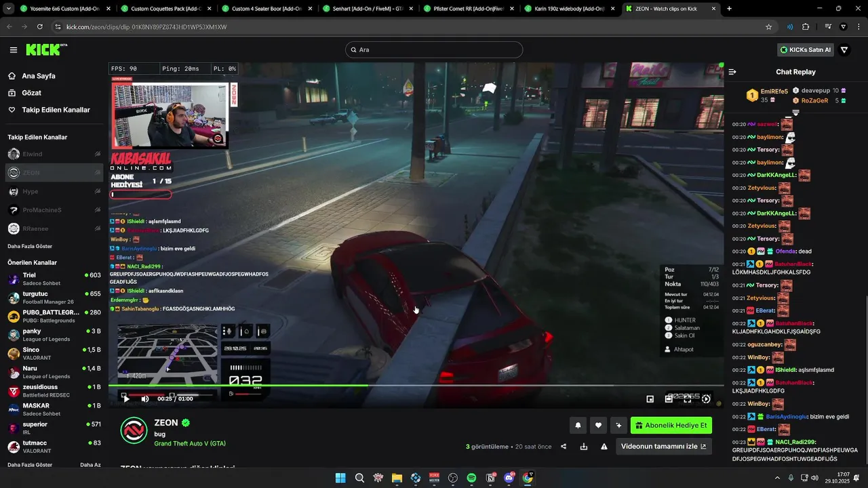Screen dimensions: 868x488
Task: Click the KICK logo
Action: point(46,49)
